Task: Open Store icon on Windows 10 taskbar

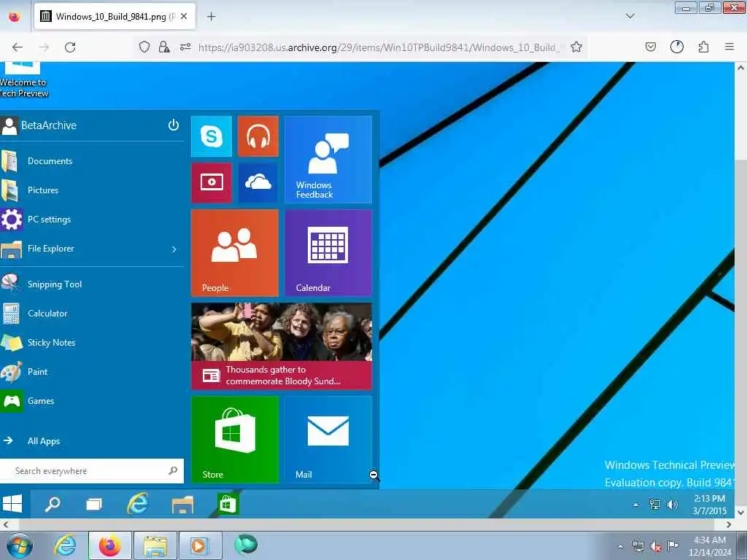Action: point(228,504)
